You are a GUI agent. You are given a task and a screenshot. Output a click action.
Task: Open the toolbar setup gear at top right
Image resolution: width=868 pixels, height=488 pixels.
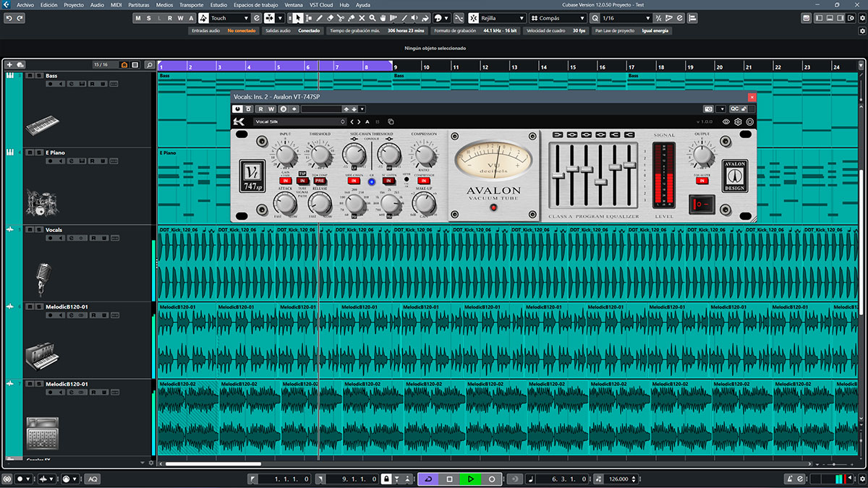(x=862, y=18)
